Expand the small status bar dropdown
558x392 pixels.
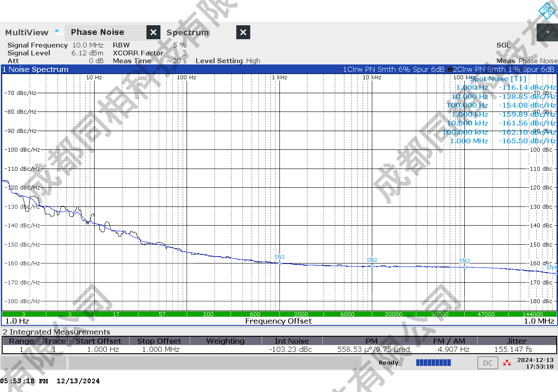[x=63, y=363]
